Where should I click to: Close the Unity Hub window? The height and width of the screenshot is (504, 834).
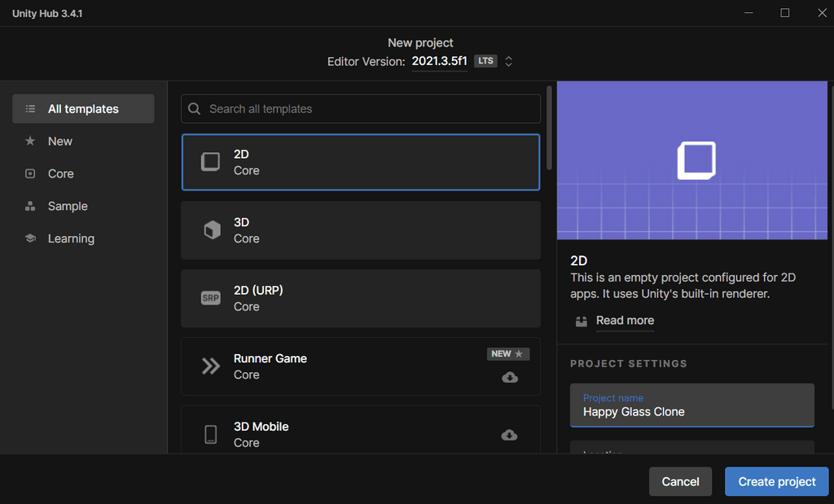(822, 13)
